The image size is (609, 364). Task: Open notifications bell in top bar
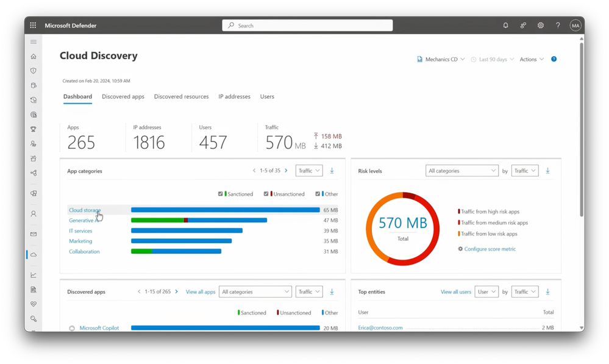pos(505,25)
